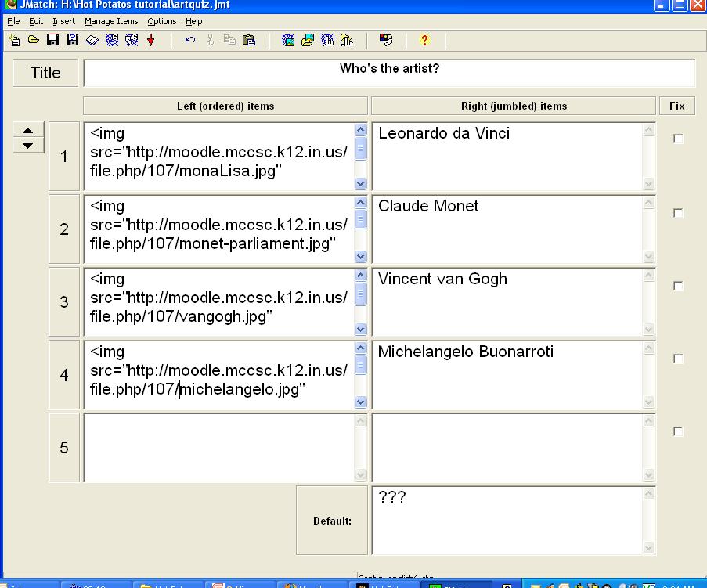Insert picture from local file icon

308,40
